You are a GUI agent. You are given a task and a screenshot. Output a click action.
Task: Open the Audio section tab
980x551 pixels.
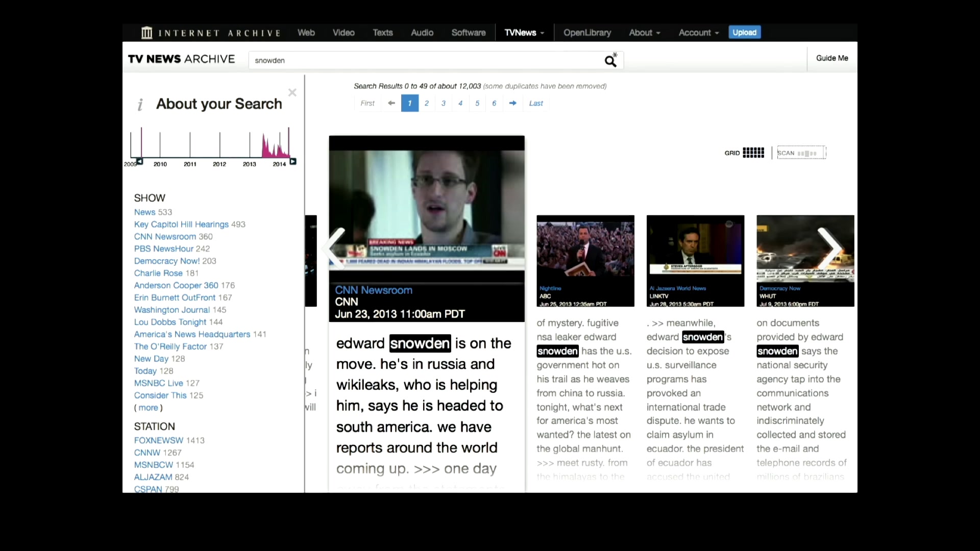pos(422,33)
